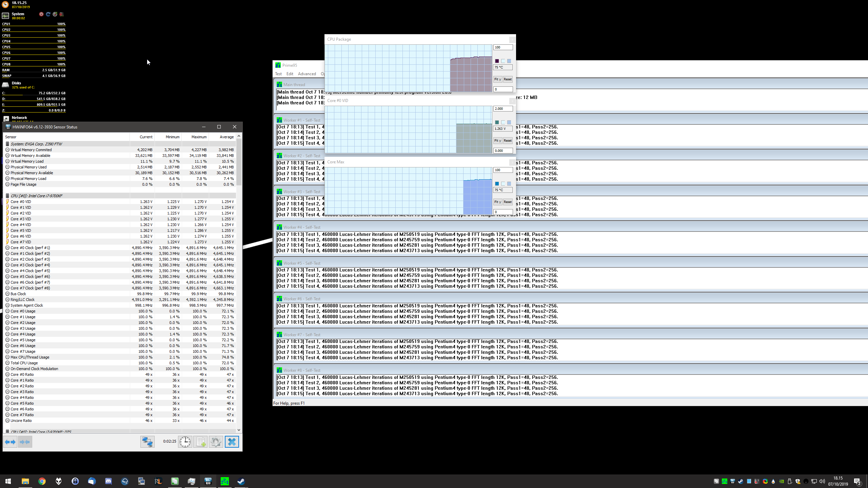Open the HWiNFO network remote monitoring icon
The width and height of the screenshot is (868, 488).
point(147,442)
